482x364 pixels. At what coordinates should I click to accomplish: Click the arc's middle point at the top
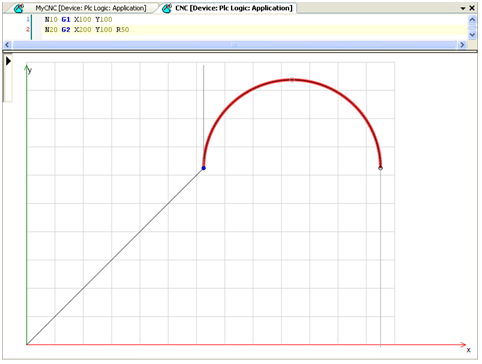click(x=292, y=80)
